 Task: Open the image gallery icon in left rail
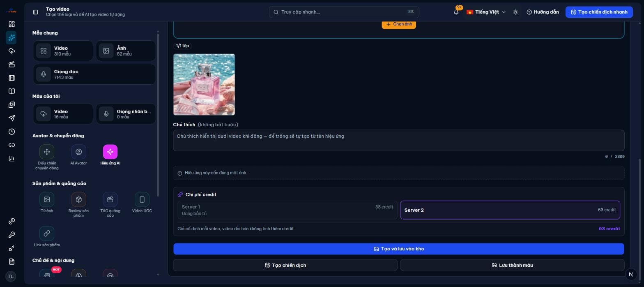pyautogui.click(x=11, y=105)
